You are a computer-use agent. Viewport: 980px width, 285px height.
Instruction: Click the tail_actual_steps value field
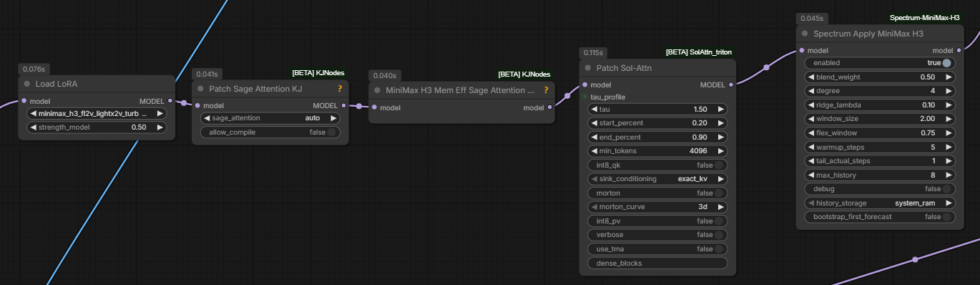881,160
